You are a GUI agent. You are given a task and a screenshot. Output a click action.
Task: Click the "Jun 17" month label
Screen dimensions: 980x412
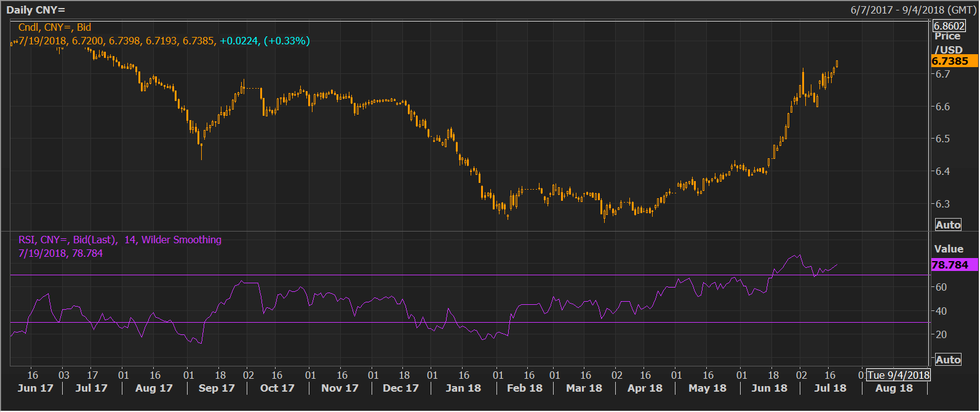click(35, 388)
